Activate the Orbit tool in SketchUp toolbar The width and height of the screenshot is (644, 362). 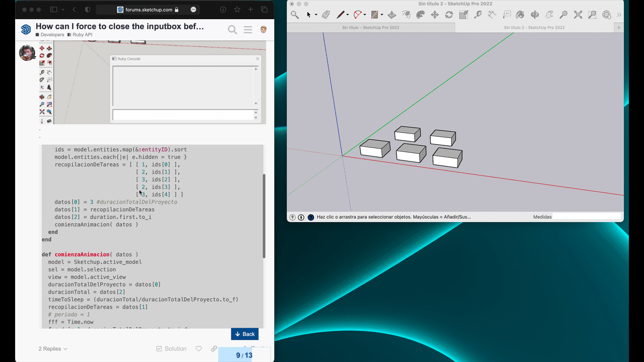(x=535, y=15)
